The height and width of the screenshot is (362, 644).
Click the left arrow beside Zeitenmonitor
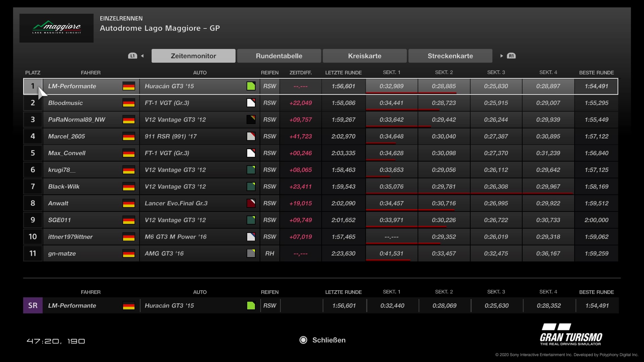click(143, 56)
